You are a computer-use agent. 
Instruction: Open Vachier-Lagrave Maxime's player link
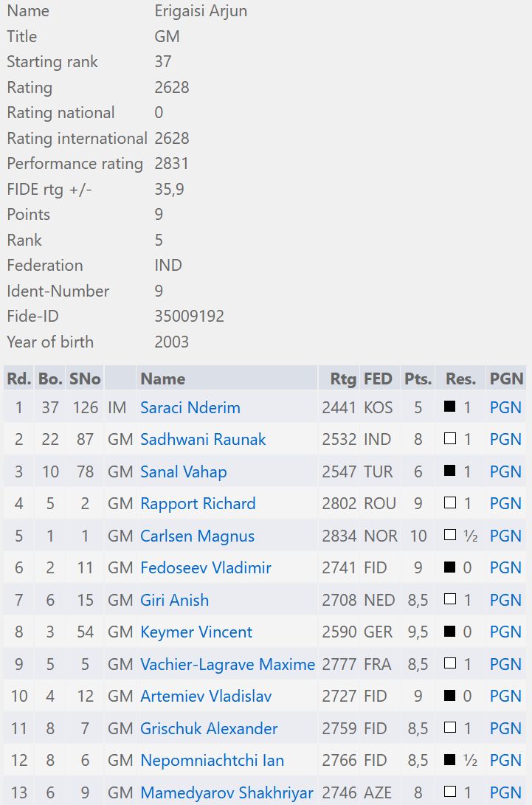point(227,664)
